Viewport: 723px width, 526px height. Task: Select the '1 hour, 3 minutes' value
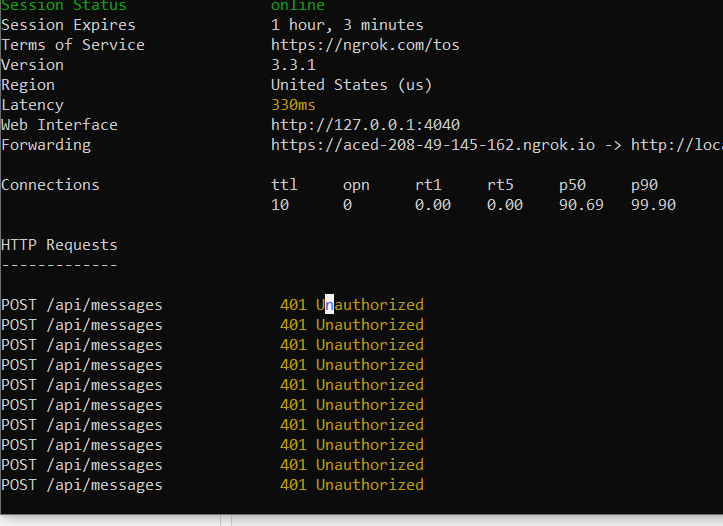[347, 25]
